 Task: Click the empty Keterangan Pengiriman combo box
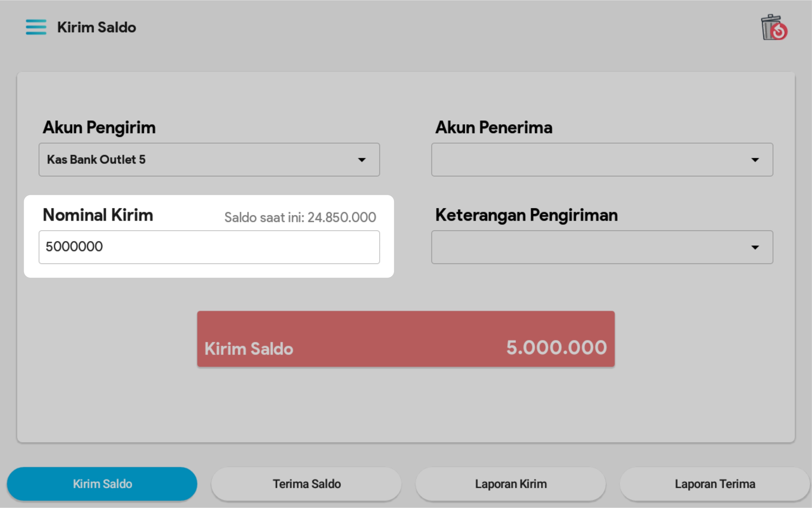pos(588,248)
